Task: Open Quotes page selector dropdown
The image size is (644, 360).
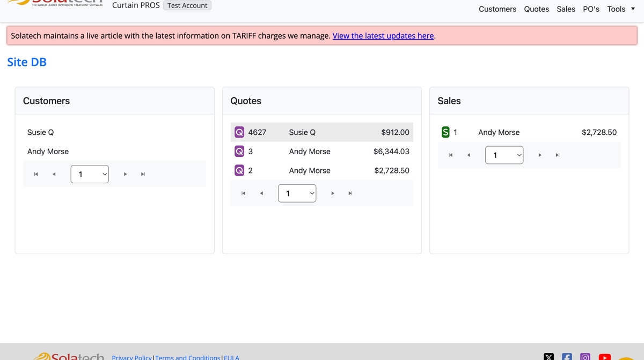Action: 297,193
